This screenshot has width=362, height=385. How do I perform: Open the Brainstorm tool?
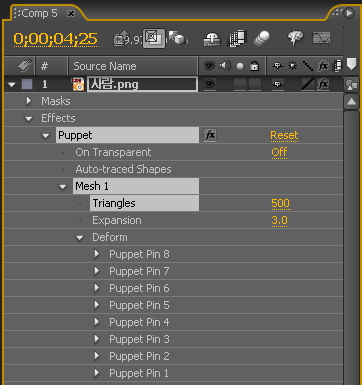[x=295, y=39]
